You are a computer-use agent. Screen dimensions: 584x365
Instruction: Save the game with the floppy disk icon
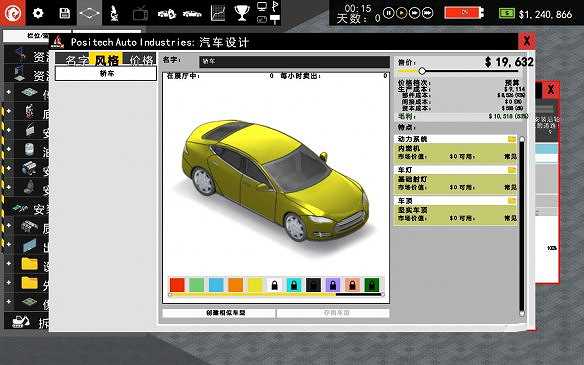click(64, 13)
